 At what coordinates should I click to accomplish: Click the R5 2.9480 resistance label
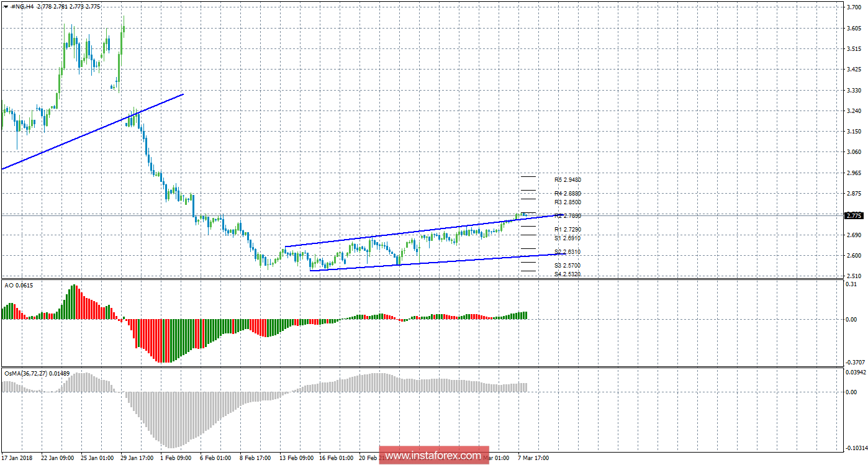click(567, 180)
